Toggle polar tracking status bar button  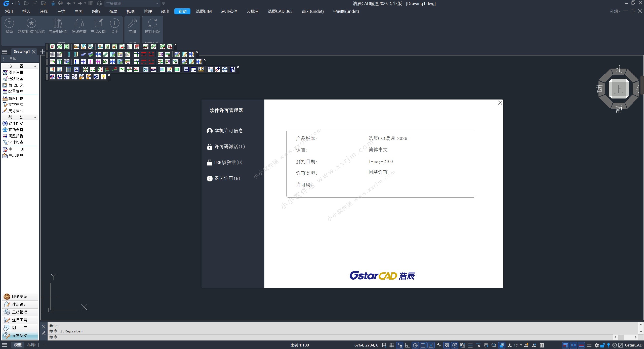coord(415,345)
